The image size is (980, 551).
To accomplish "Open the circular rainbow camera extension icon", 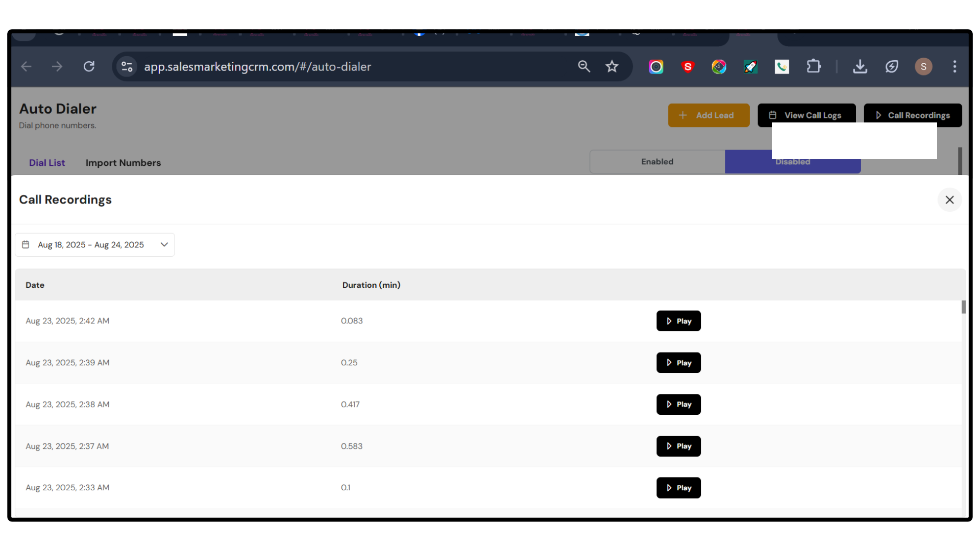I will pos(656,67).
